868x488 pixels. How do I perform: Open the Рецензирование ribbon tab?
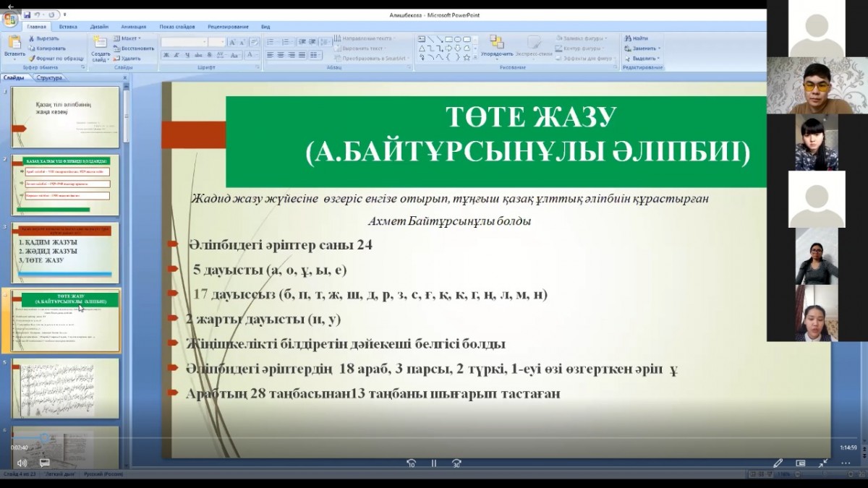(228, 26)
